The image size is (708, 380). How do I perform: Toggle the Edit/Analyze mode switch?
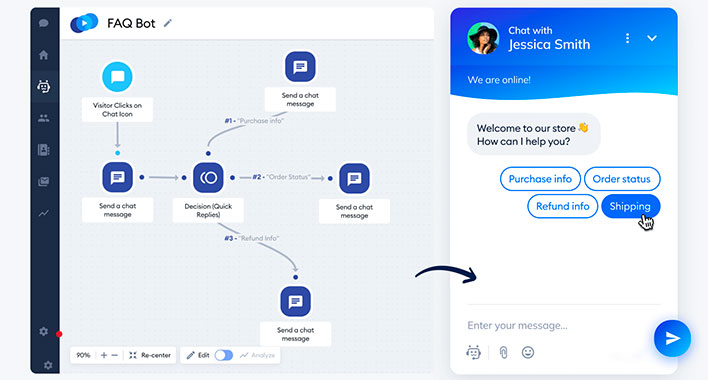tap(224, 355)
